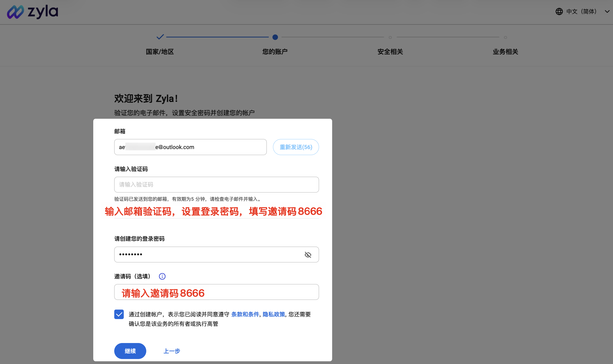Select the 国家/地区 step label

160,52
